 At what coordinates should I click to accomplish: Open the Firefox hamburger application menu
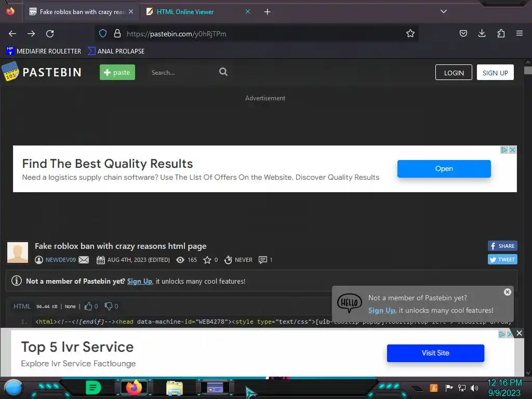pos(519,33)
